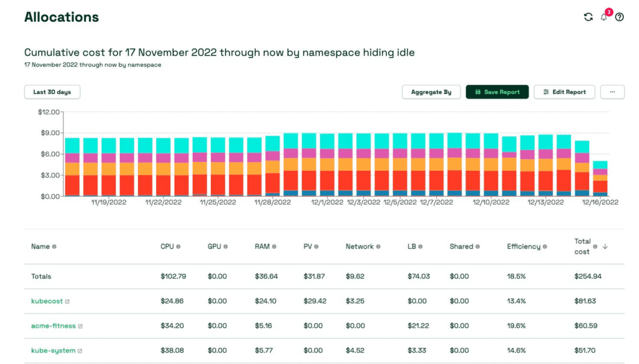639x364 pixels.
Task: Click the Network column header
Action: click(x=359, y=247)
